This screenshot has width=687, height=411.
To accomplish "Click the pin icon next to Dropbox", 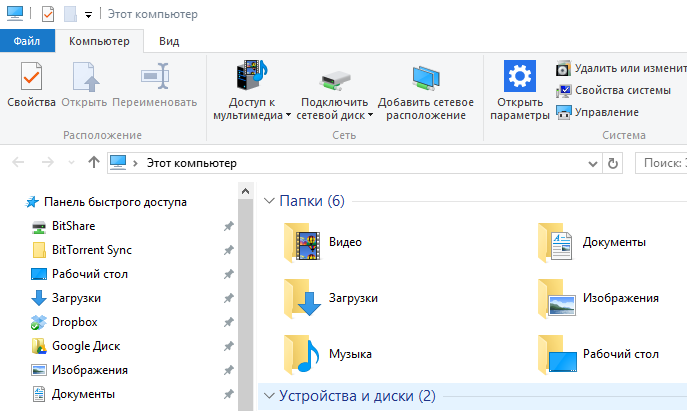I will click(x=229, y=322).
